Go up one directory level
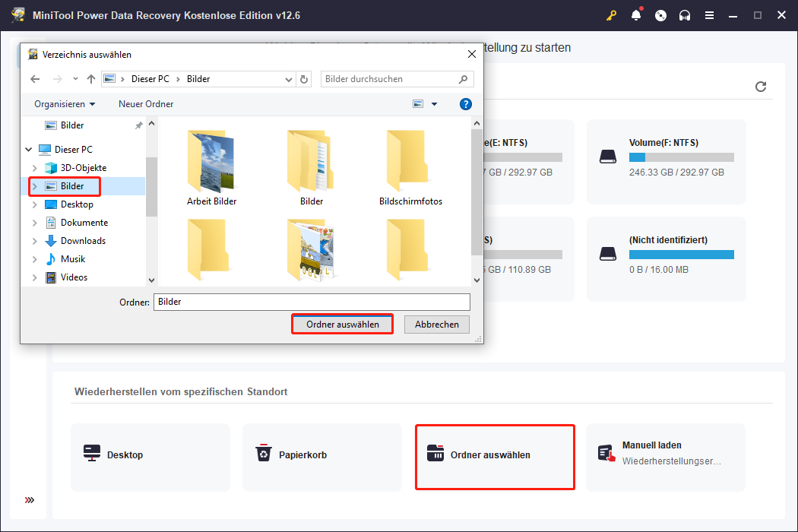Image resolution: width=798 pixels, height=532 pixels. click(x=91, y=79)
